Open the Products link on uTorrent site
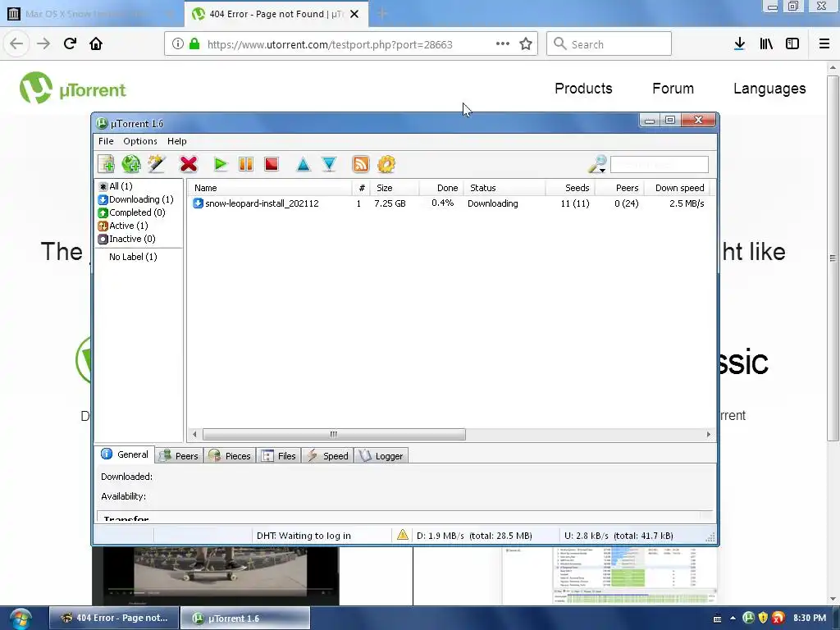 [x=583, y=89]
